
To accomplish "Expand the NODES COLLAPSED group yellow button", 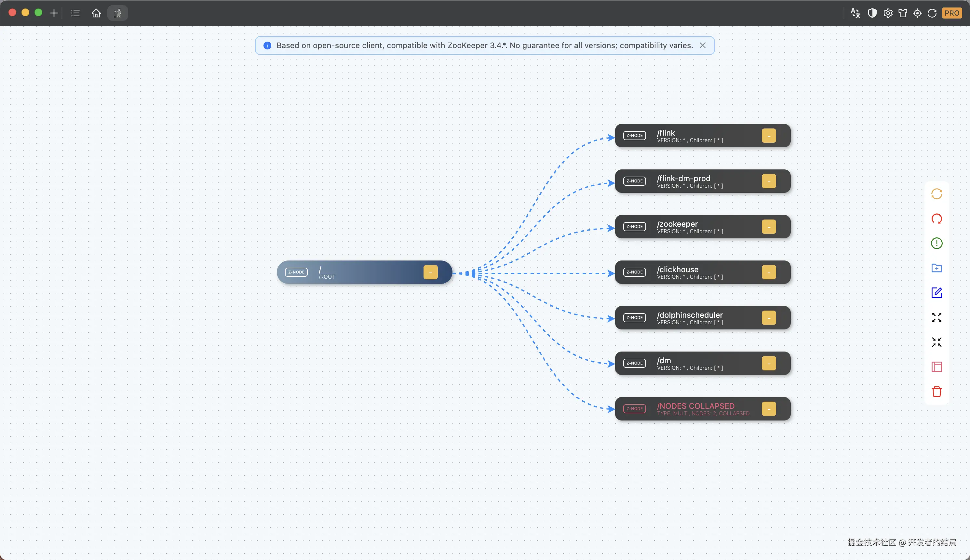I will point(768,409).
